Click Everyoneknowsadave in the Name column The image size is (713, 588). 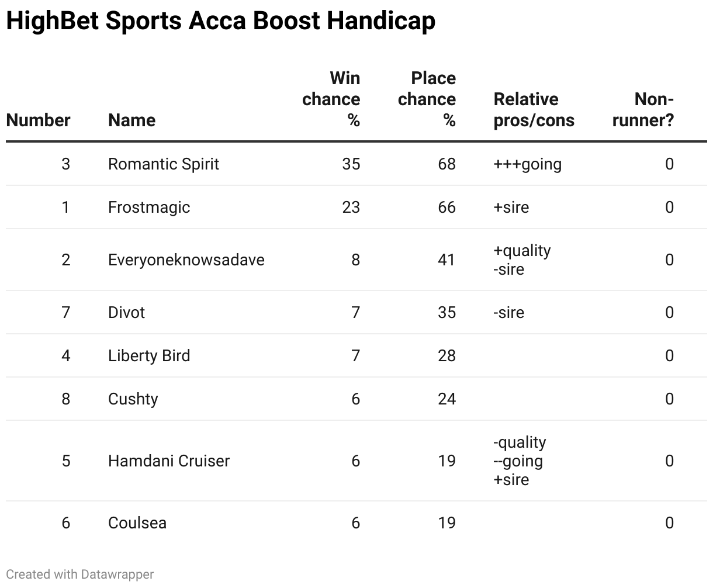tap(186, 260)
